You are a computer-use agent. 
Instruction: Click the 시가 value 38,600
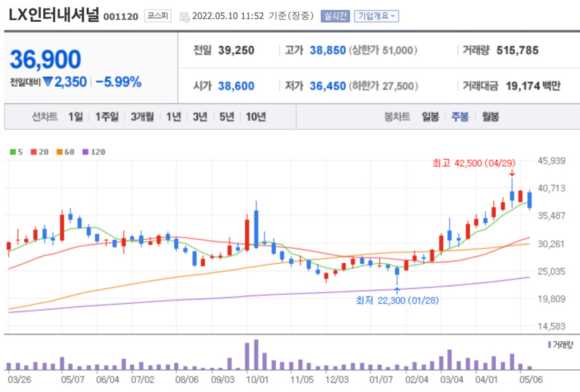tap(236, 86)
